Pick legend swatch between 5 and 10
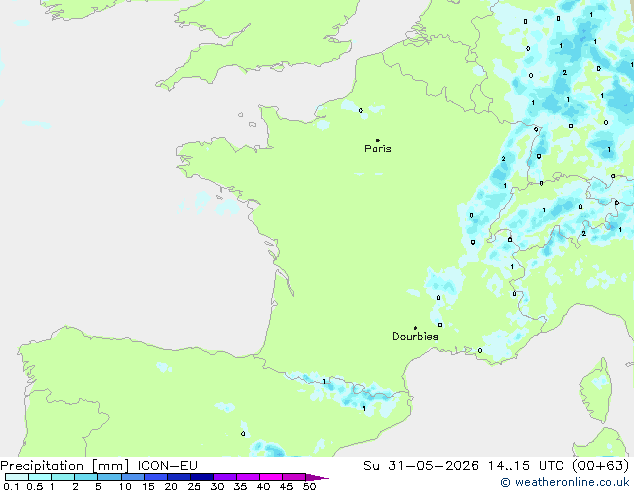This screenshot has width=634, height=490. click(109, 477)
